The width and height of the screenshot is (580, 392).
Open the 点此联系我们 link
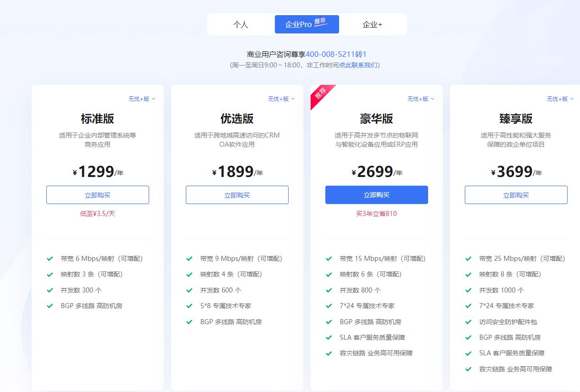358,65
